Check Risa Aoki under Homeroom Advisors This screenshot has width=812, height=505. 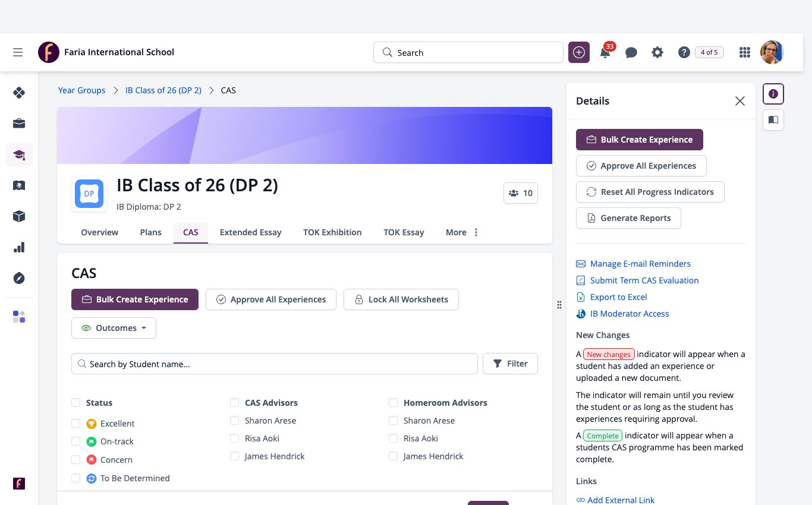click(x=393, y=438)
